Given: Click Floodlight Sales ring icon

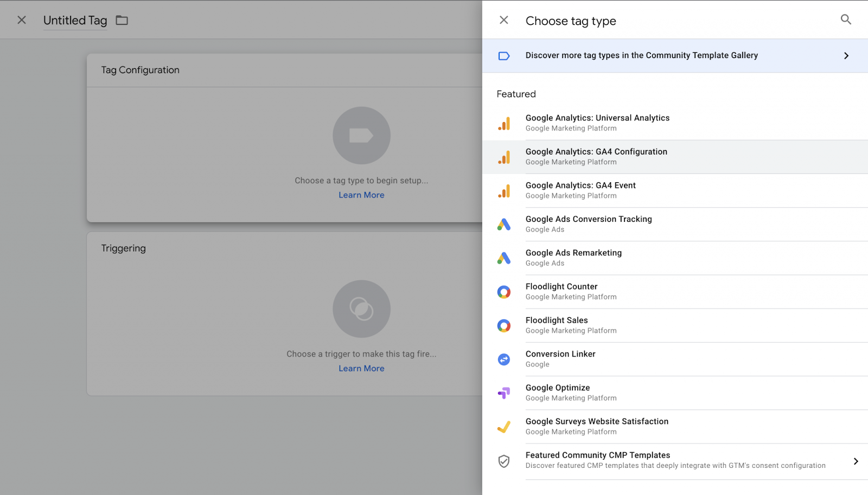Looking at the screenshot, I should click(x=504, y=326).
